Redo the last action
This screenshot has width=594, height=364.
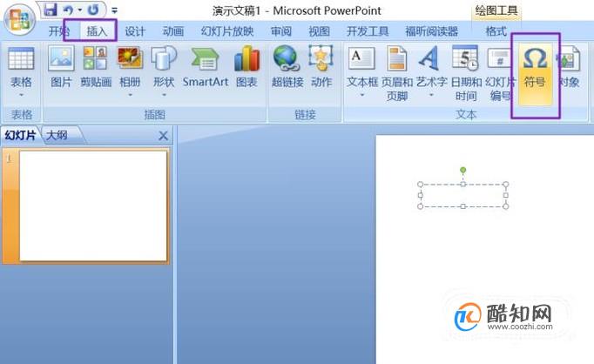pyautogui.click(x=93, y=10)
